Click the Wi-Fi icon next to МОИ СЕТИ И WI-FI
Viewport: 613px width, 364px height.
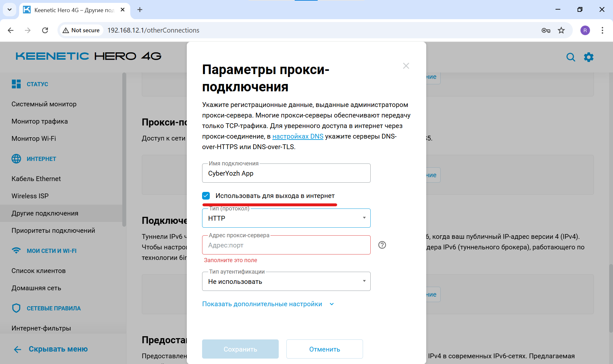click(16, 251)
